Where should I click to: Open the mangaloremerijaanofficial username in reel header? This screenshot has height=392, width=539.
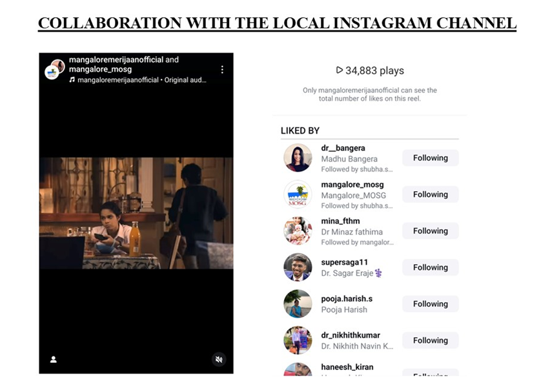[116, 60]
